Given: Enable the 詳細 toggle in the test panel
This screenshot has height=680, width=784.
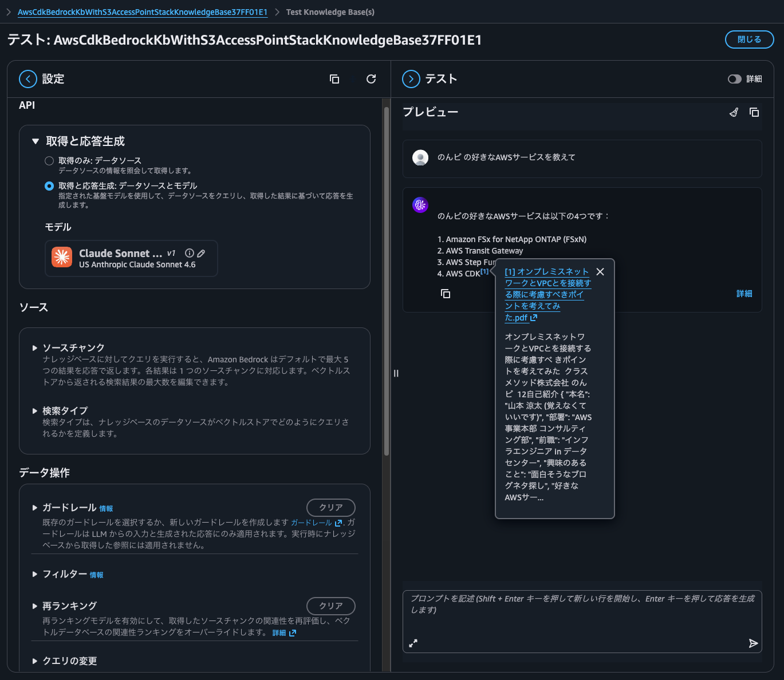Looking at the screenshot, I should (x=734, y=79).
